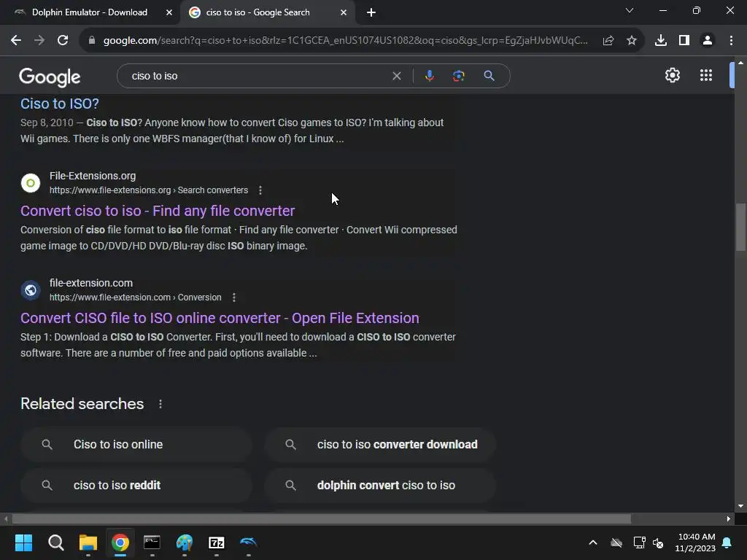The width and height of the screenshot is (747, 560).
Task: Open the Chrome tab search dropdown
Action: (630, 10)
